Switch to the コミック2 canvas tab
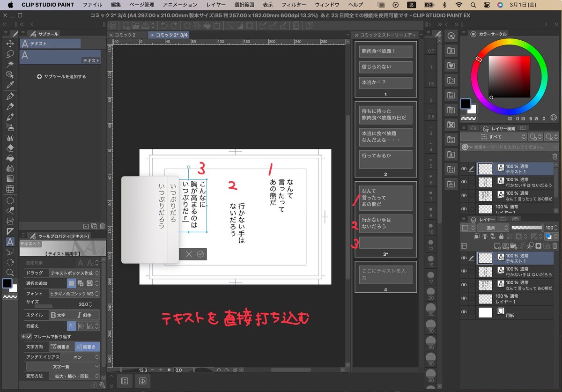The width and height of the screenshot is (562, 392). click(124, 35)
